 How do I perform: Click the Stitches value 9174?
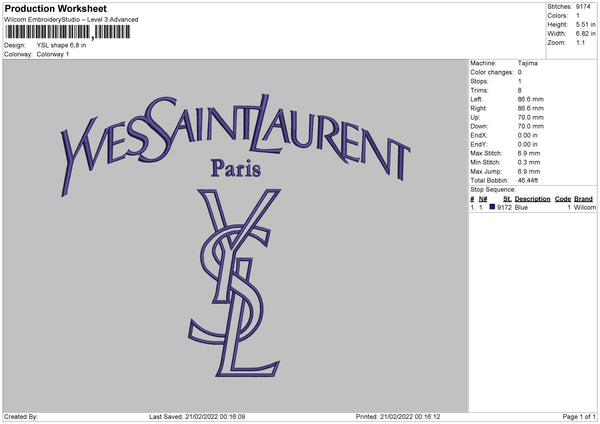point(583,7)
